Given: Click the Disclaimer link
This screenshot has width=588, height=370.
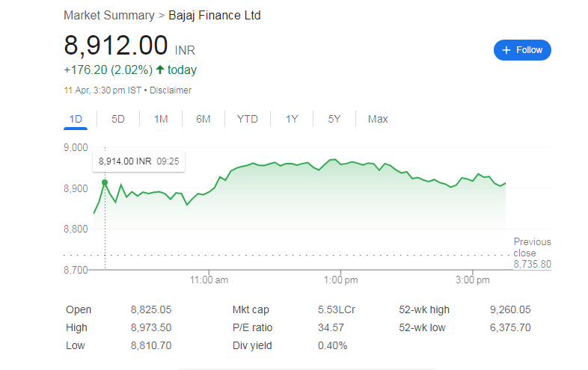Looking at the screenshot, I should [171, 90].
